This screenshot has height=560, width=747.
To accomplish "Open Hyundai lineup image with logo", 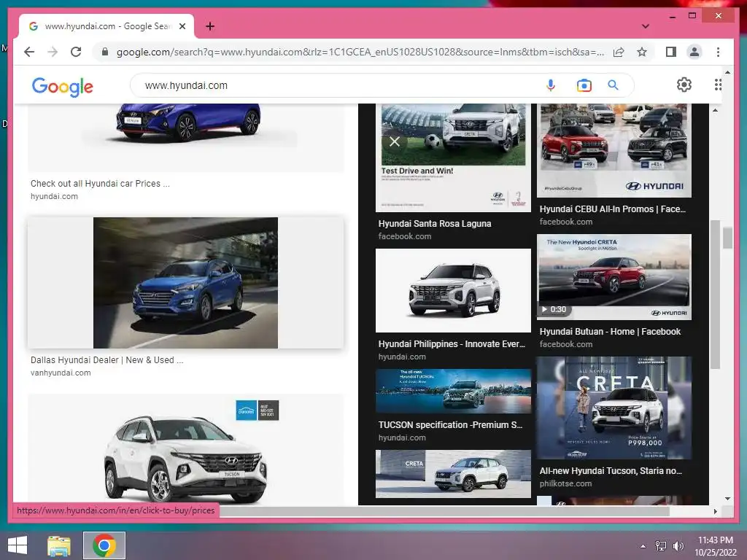I will [614, 150].
